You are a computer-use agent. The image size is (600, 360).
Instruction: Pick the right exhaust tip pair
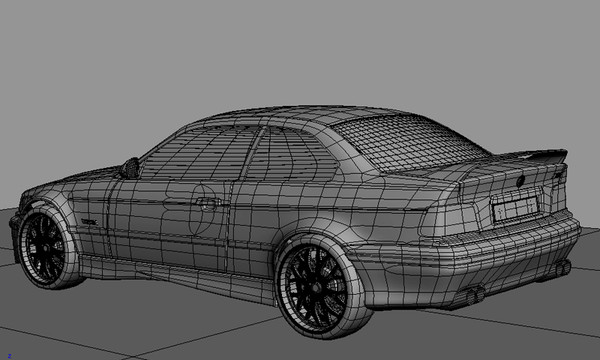point(563,267)
